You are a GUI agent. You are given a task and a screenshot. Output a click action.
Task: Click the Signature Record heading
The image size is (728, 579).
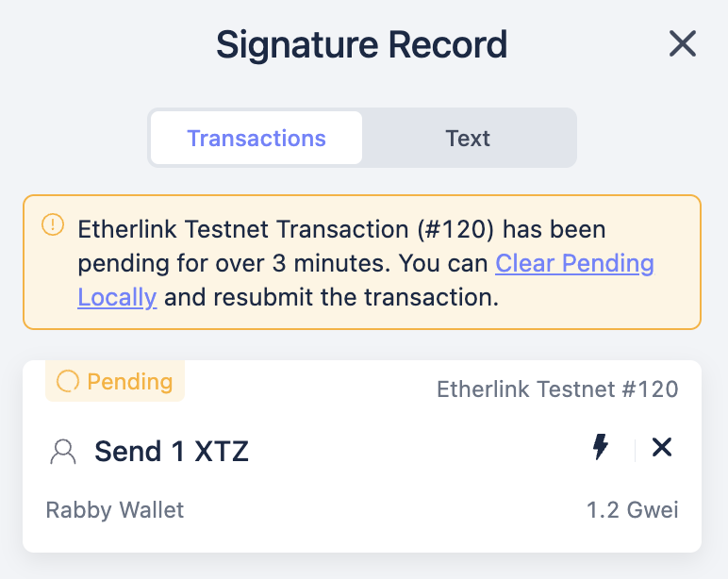click(362, 44)
